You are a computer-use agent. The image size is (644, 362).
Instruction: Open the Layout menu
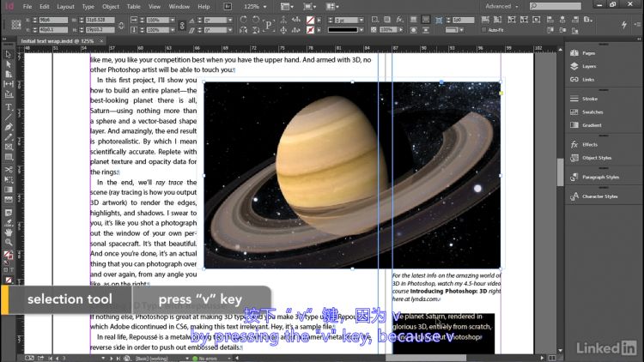(x=65, y=7)
